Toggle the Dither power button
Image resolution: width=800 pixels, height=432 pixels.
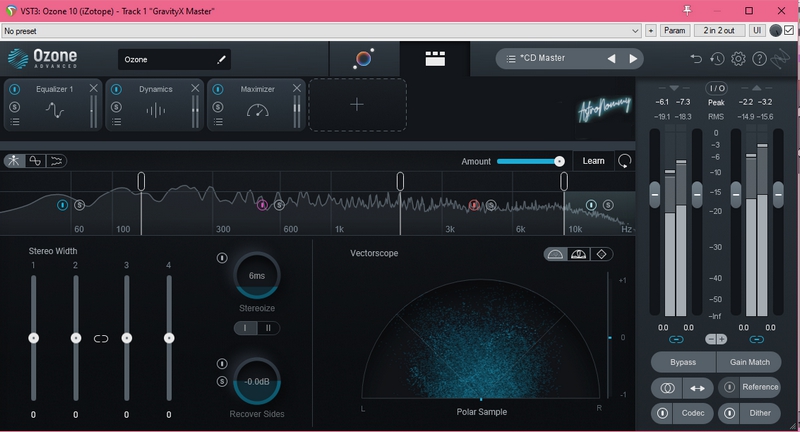730,413
